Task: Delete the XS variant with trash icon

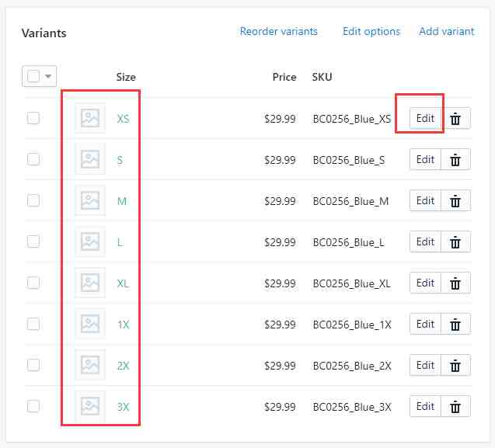Action: coord(455,119)
